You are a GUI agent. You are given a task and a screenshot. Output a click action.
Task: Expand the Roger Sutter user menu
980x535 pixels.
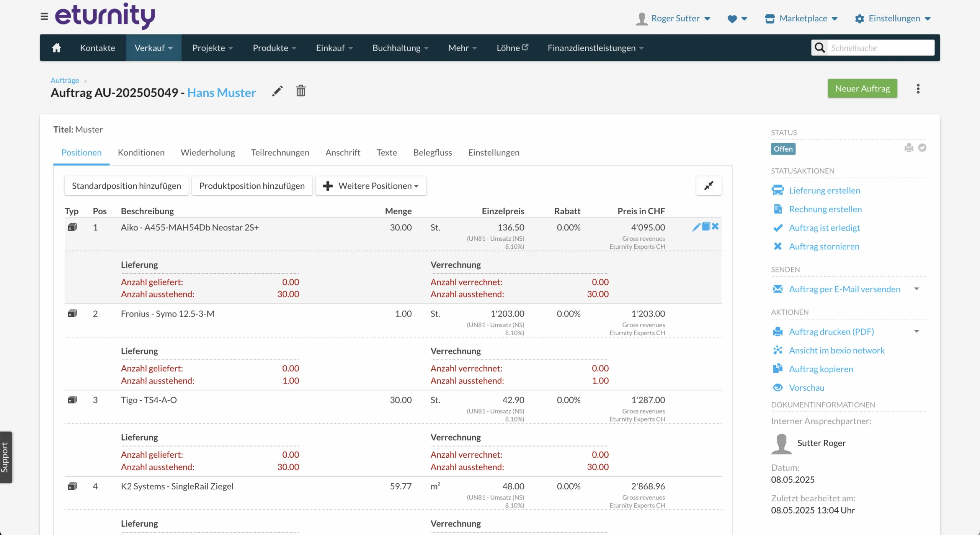point(673,18)
